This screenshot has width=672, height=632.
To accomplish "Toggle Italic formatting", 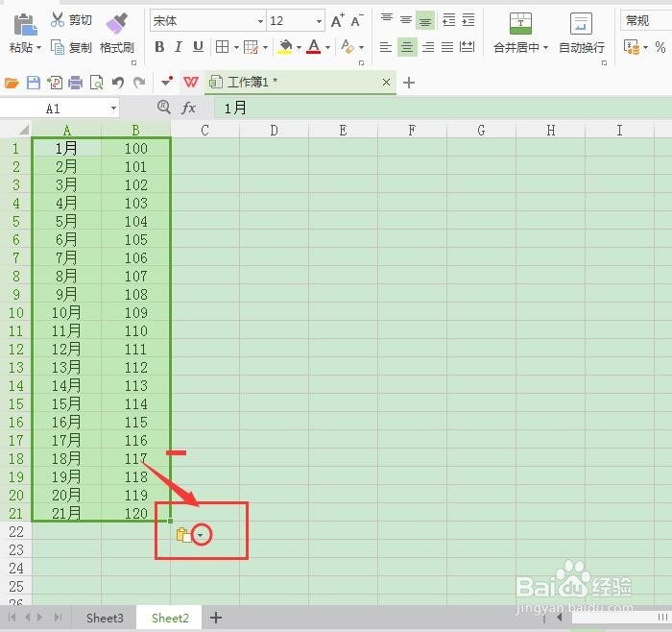I will click(x=179, y=47).
